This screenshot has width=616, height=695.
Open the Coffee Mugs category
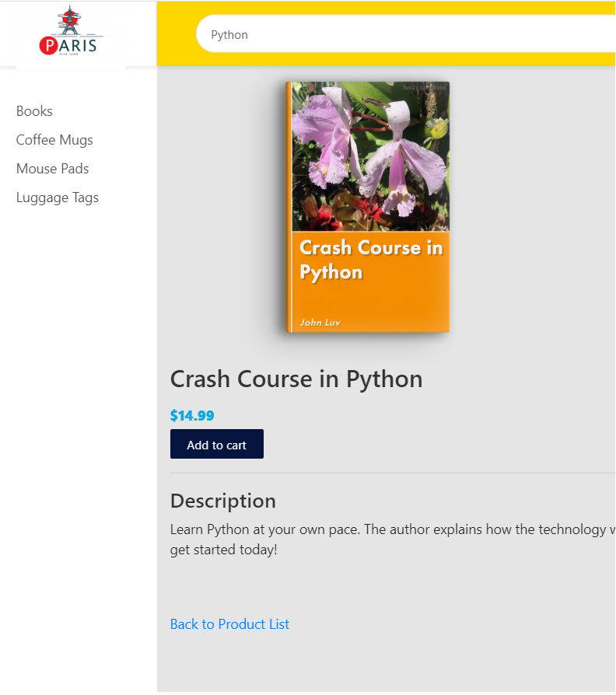[x=54, y=140]
